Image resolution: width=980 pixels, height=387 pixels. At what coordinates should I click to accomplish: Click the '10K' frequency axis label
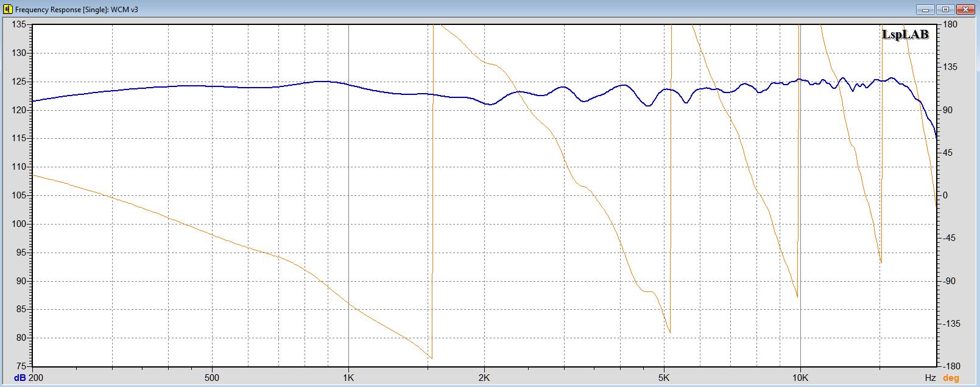(x=800, y=378)
